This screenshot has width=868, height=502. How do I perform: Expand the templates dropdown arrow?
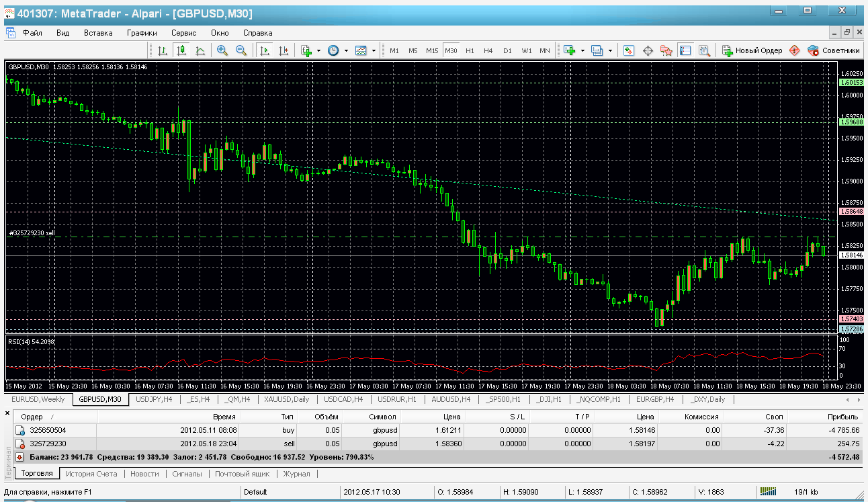point(374,50)
